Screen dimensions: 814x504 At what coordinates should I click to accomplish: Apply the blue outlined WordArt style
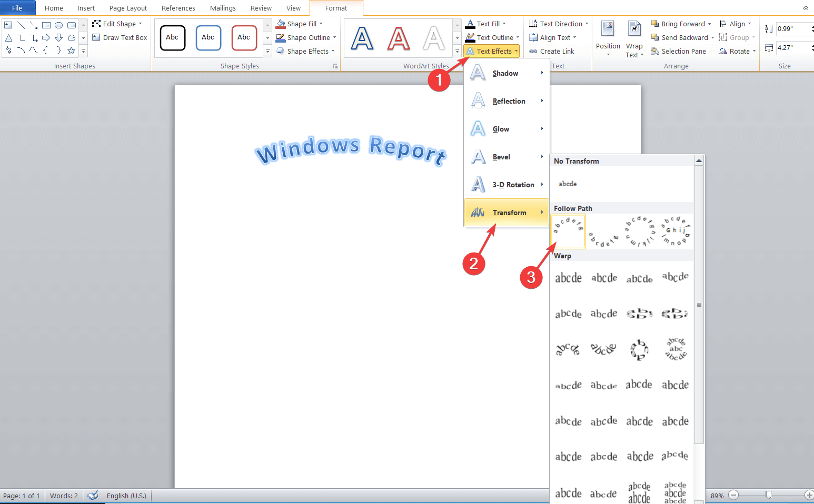coord(362,38)
